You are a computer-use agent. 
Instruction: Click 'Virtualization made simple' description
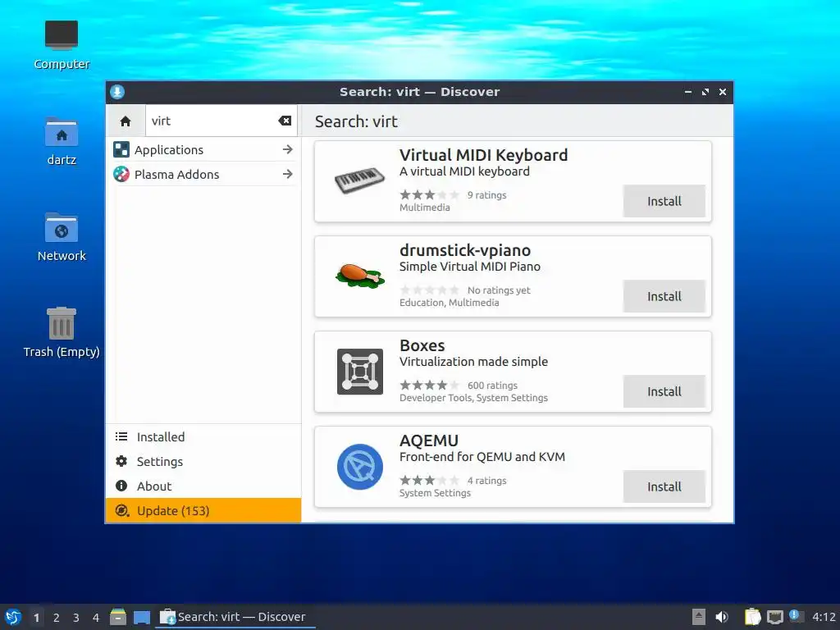pyautogui.click(x=473, y=362)
